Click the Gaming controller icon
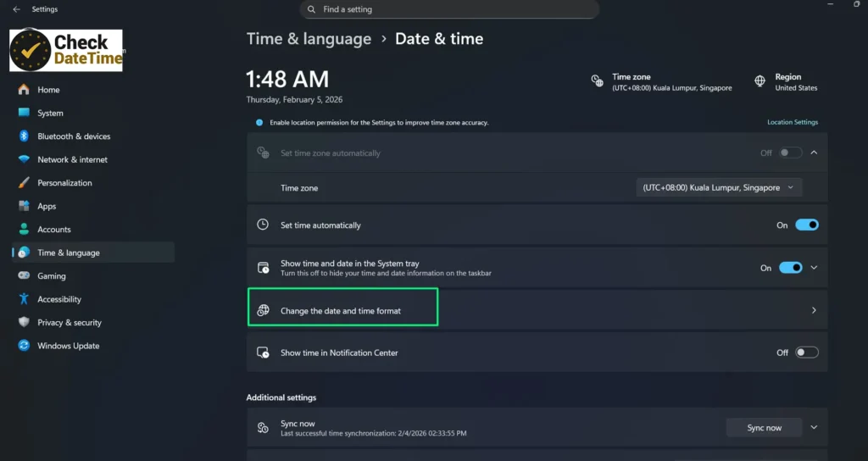 click(24, 275)
